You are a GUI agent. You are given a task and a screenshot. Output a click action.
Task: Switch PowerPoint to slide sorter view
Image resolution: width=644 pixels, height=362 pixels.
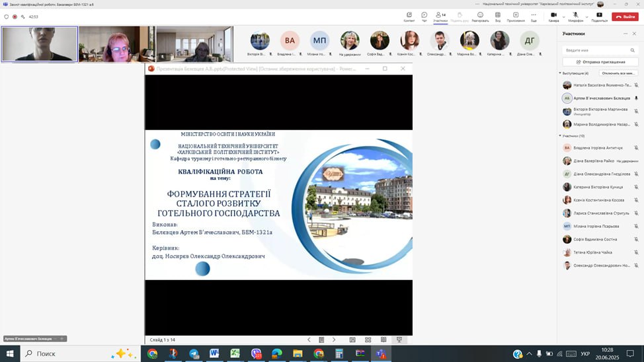[x=368, y=340]
